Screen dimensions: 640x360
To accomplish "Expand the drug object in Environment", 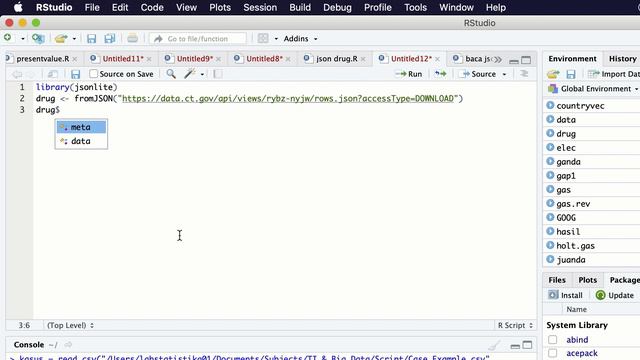I will (550, 133).
